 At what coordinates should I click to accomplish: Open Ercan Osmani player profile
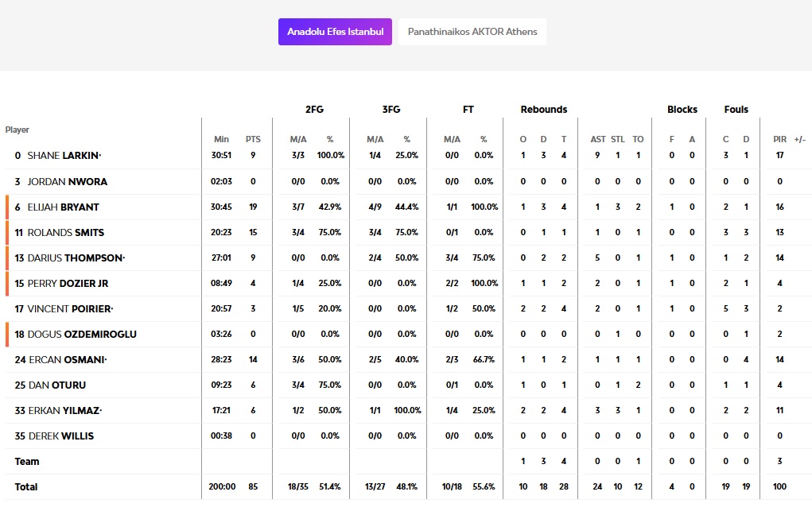coord(67,360)
